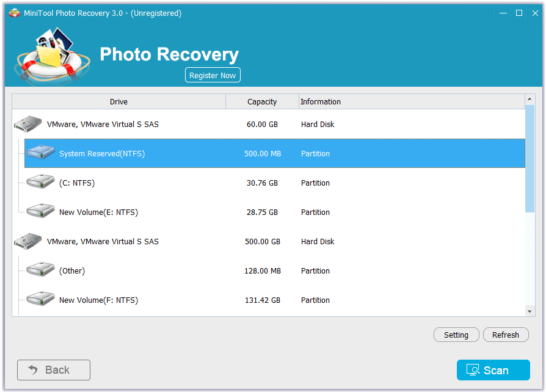Viewport: 546px width, 392px height.
Task: Select the System Reserved(NTFS) partition
Action: coord(275,153)
